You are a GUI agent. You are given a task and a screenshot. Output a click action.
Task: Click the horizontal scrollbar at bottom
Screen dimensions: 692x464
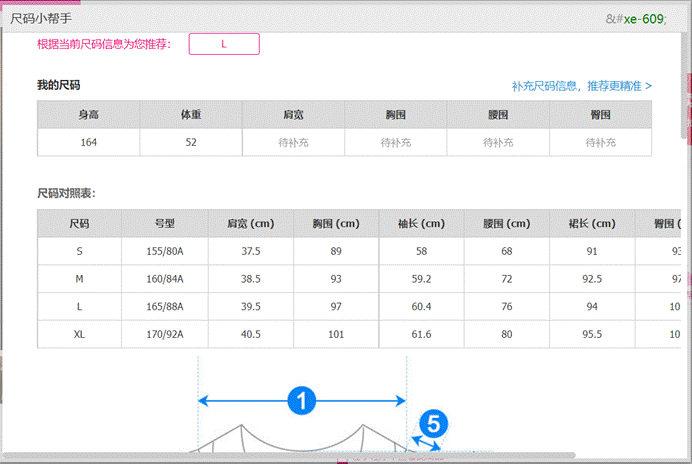click(x=289, y=455)
